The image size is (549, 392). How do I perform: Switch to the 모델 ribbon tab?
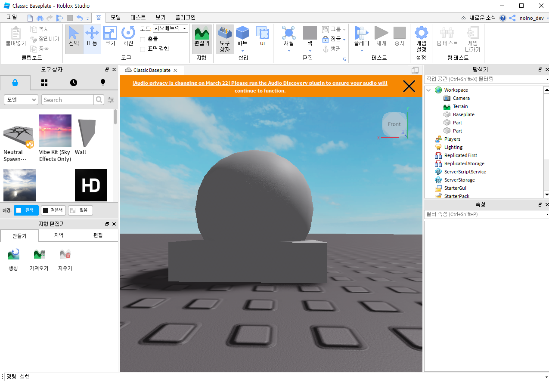tap(115, 17)
